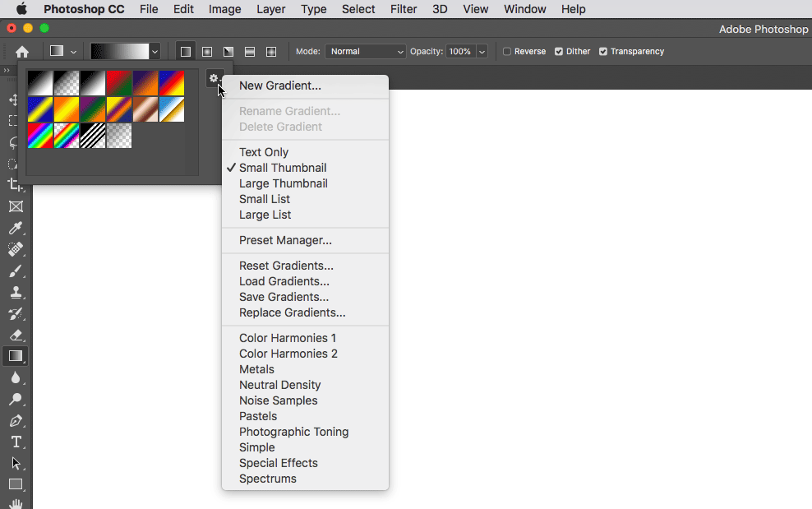Open the Opacity slider dropdown arrow
812x509 pixels.
[482, 51]
